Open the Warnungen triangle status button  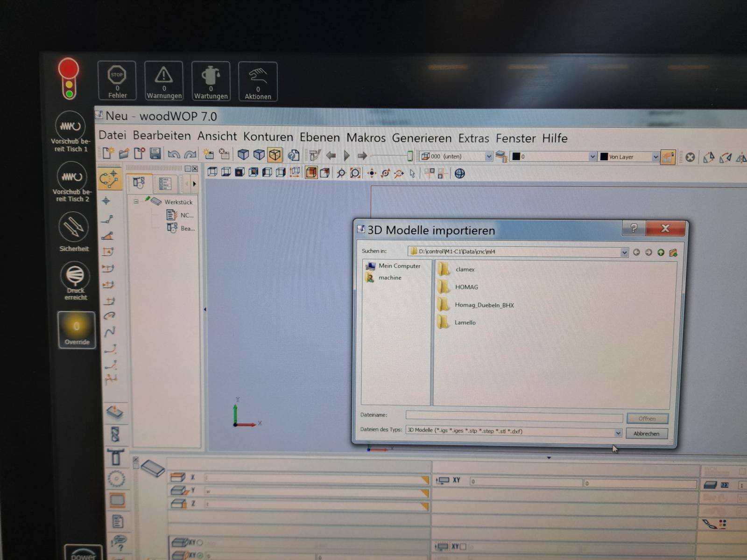tap(164, 81)
